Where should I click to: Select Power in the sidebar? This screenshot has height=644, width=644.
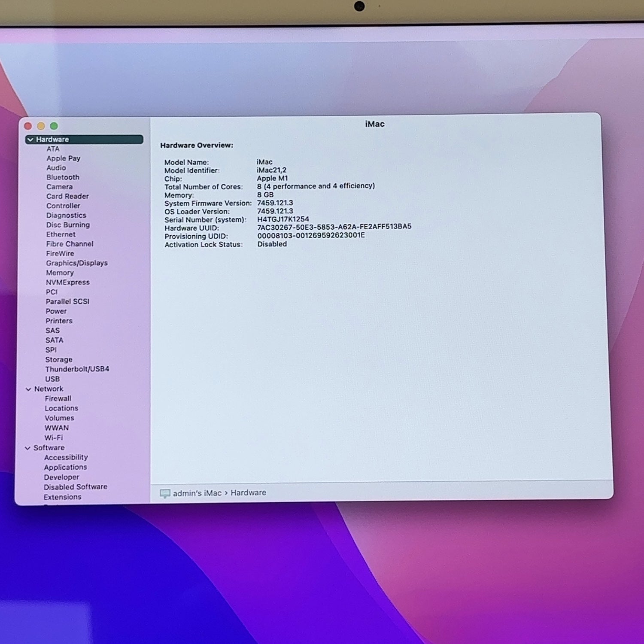point(56,311)
